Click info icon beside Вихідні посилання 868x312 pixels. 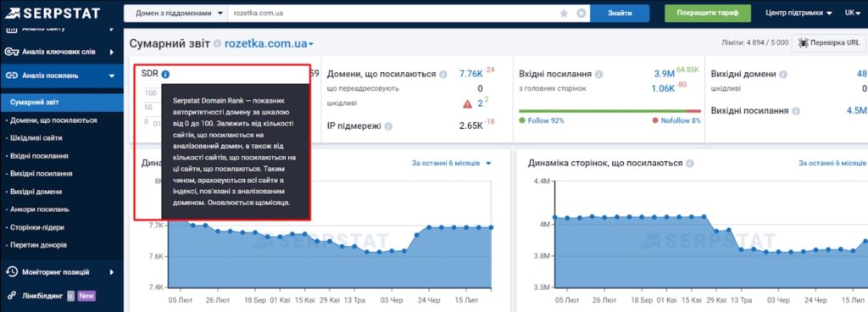click(x=796, y=110)
